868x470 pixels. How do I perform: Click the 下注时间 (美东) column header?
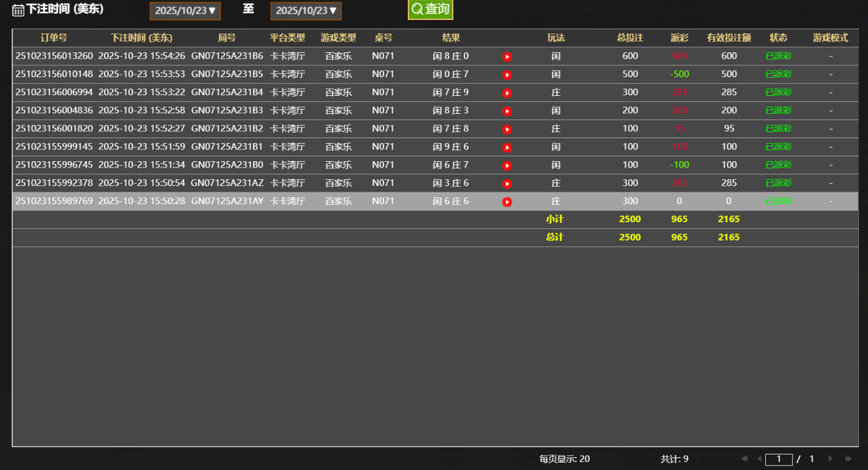point(141,38)
